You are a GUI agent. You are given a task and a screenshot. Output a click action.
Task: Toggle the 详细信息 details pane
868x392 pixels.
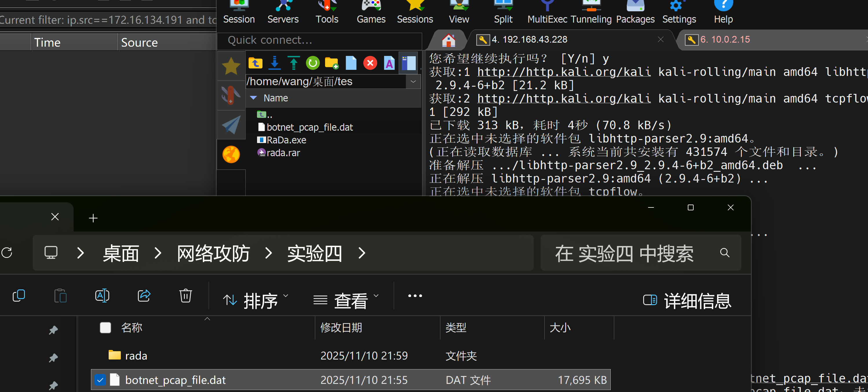[687, 300]
